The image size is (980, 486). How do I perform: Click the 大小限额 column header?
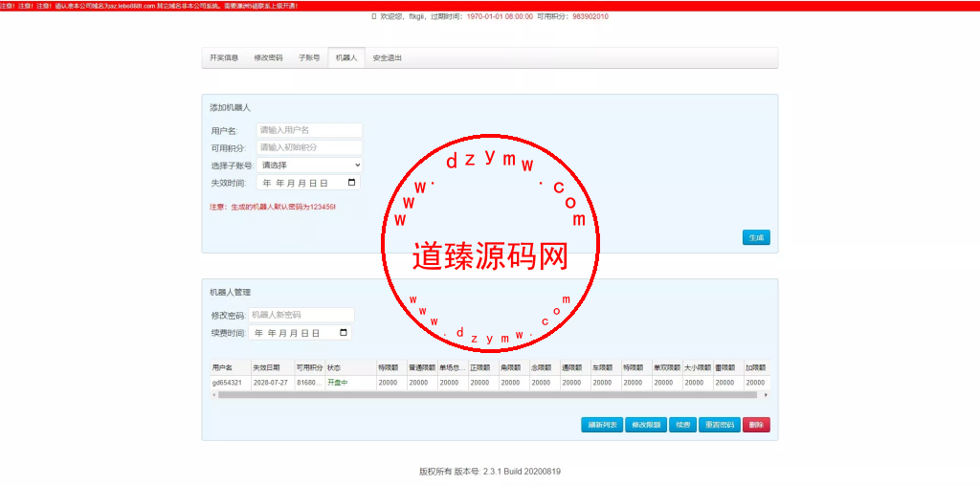[x=698, y=368]
